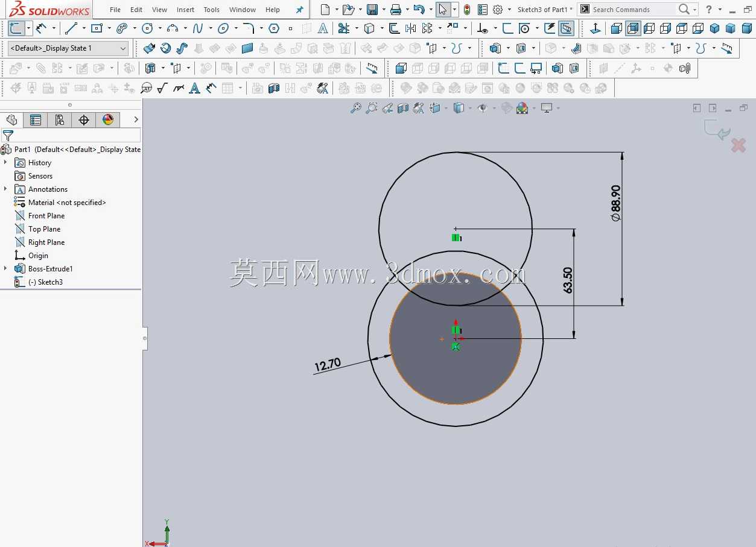Expand the Boss-Extrude1 tree node

click(x=5, y=269)
